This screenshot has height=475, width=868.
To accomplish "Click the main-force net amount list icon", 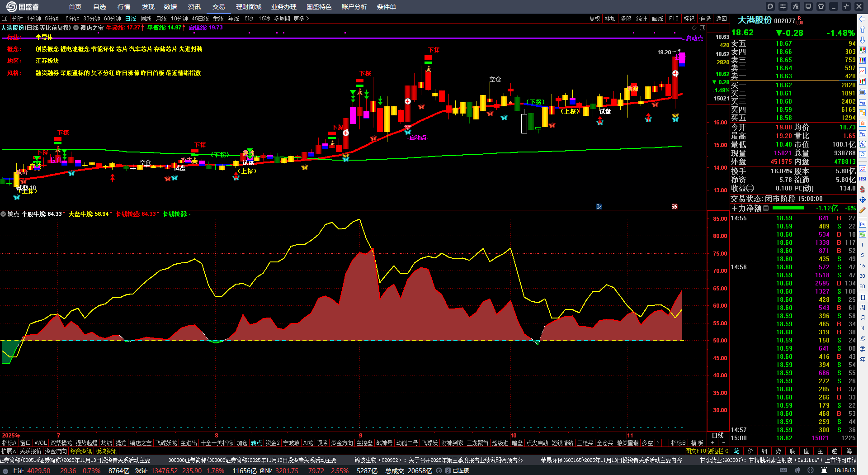I will pos(766,209).
